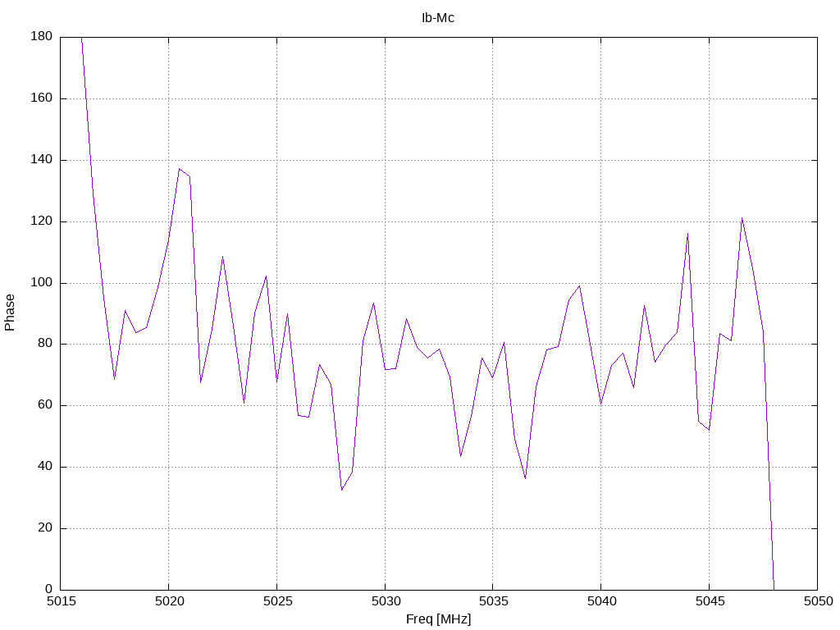
Task: Click the x-axis tick label 5045
Action: pyautogui.click(x=710, y=601)
